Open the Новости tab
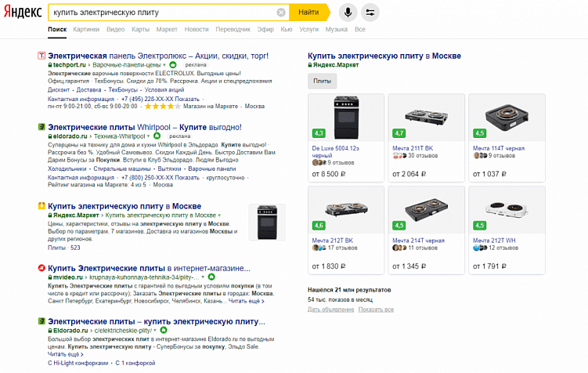588x373 pixels. [x=197, y=29]
